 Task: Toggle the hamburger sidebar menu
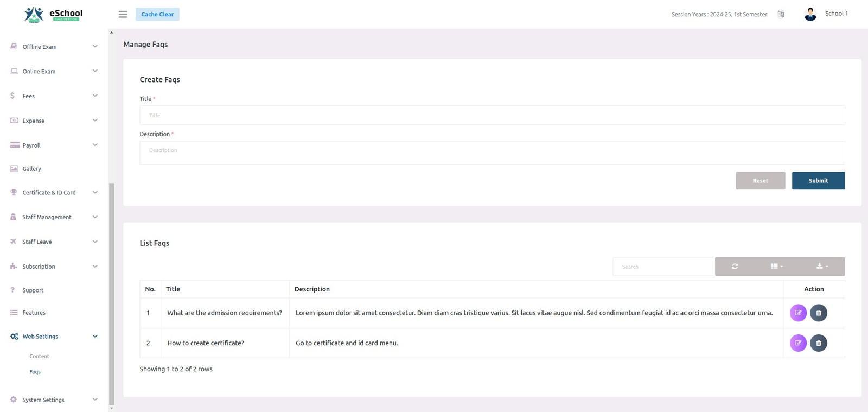pyautogui.click(x=123, y=15)
